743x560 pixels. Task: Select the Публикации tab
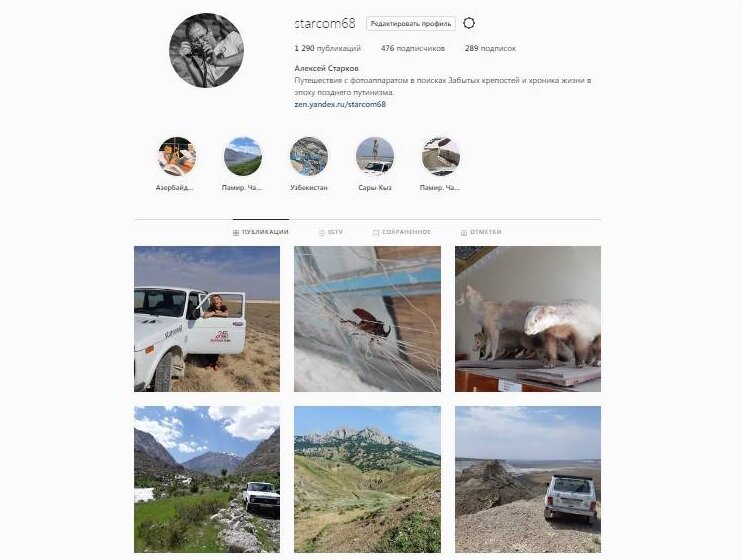[261, 232]
